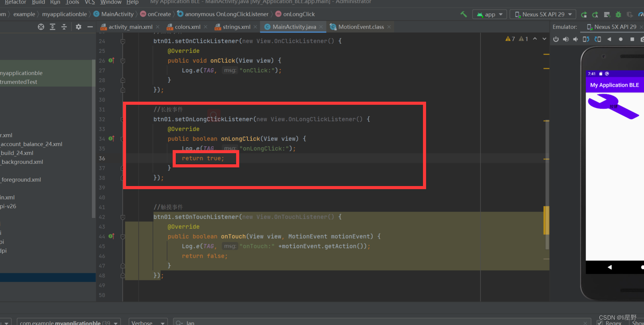Screen dimensions: 644x325
Task: Open the Nexus 5X API 29 device dropdown in toolbar
Action: 543,14
